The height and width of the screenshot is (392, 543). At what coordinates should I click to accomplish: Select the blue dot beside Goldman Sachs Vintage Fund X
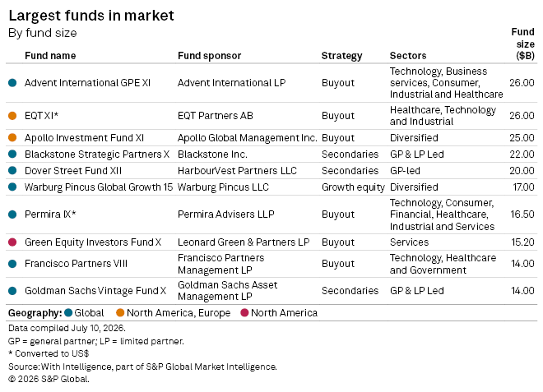tap(12, 291)
